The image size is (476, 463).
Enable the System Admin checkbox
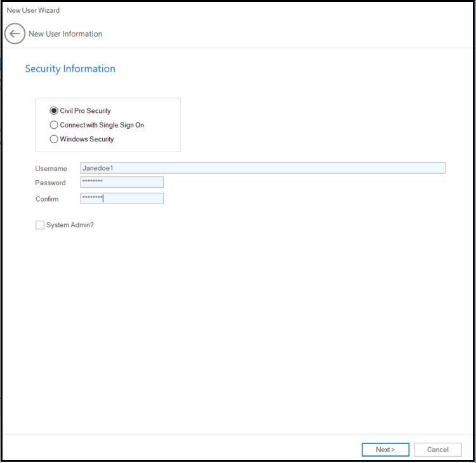(x=40, y=225)
